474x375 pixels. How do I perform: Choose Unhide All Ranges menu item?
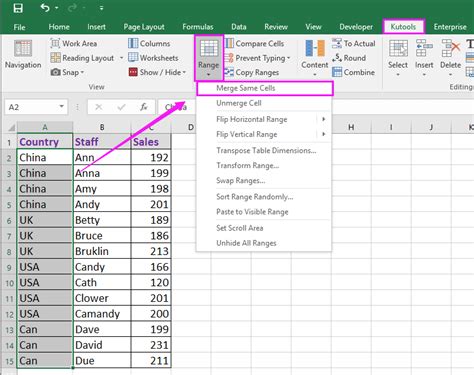[264, 243]
